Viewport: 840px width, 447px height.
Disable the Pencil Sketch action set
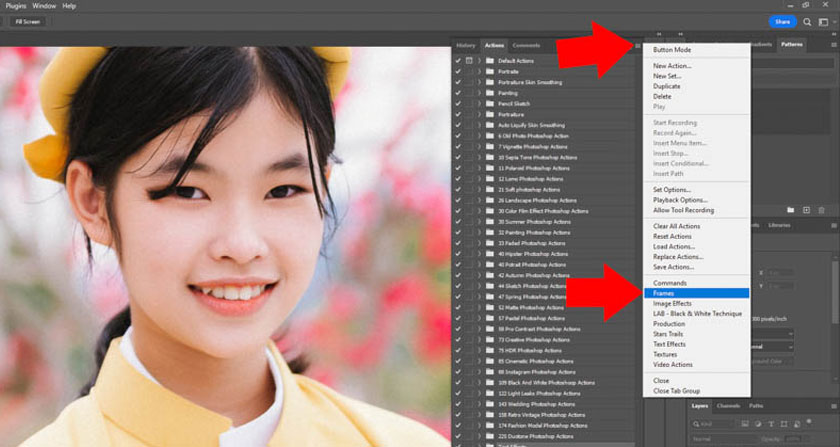pos(458,104)
